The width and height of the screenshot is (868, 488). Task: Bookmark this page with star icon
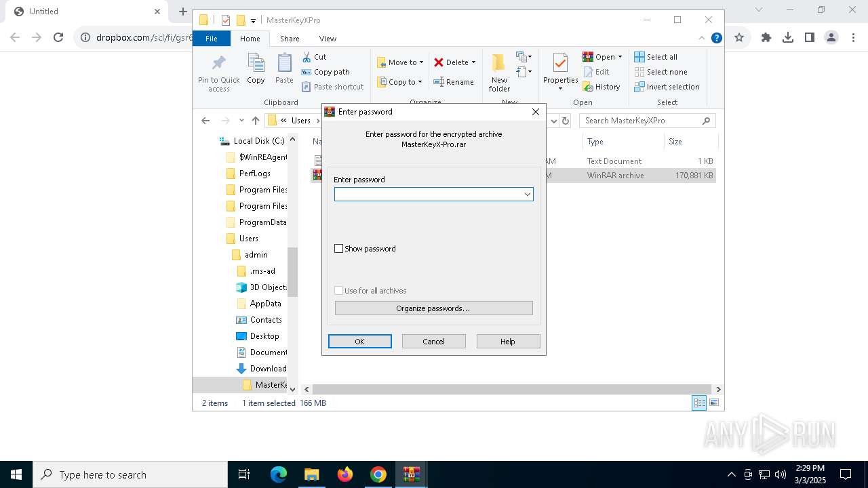pos(739,37)
